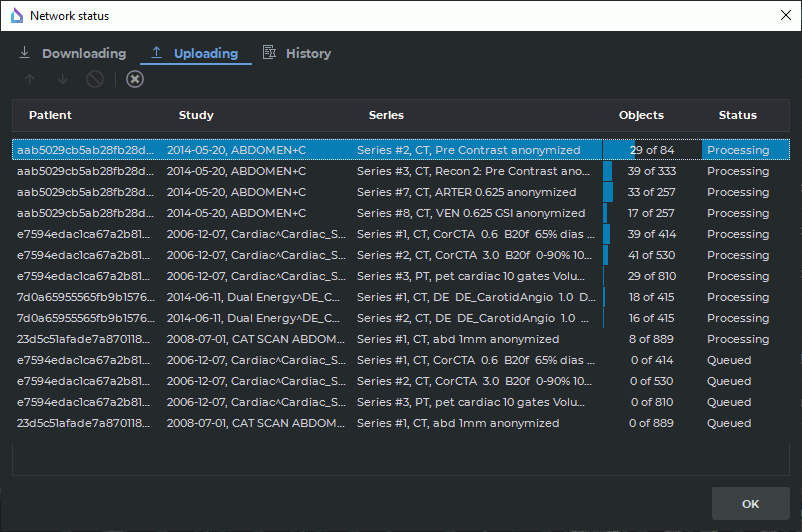Select 'Series #1, CT, DE DE_CarotidAngio 1.0' row

(401, 297)
